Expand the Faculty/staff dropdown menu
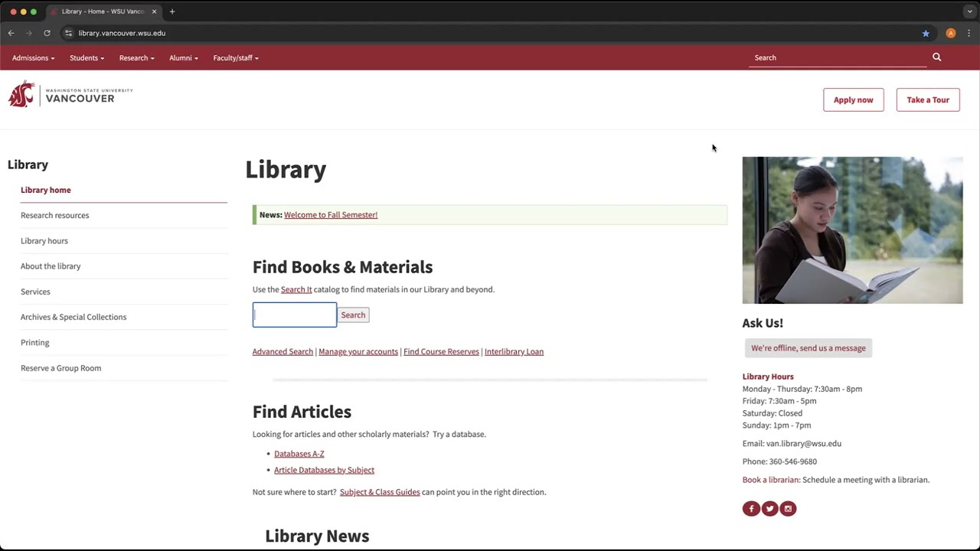Viewport: 980px width, 551px height. click(x=236, y=58)
